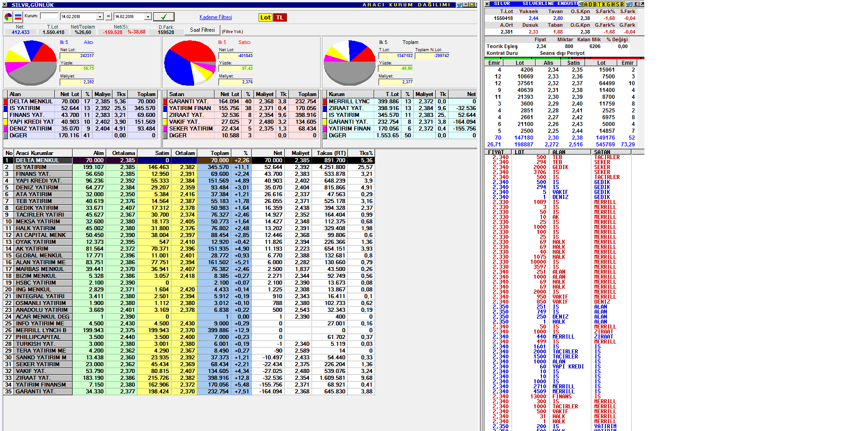Select row 20 ING MENKUL
Screen dimensions: 868x431
coord(189,290)
